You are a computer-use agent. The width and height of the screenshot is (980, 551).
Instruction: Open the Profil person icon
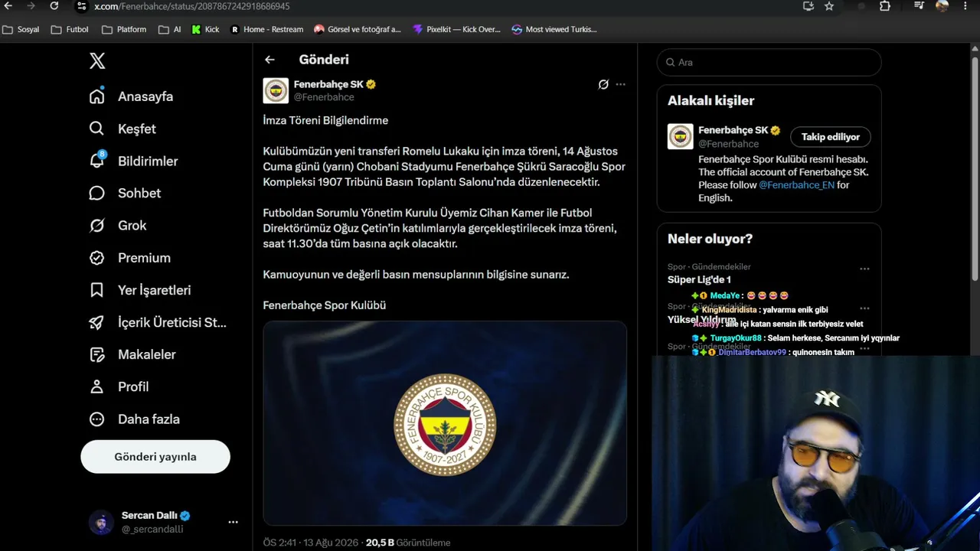(x=96, y=386)
